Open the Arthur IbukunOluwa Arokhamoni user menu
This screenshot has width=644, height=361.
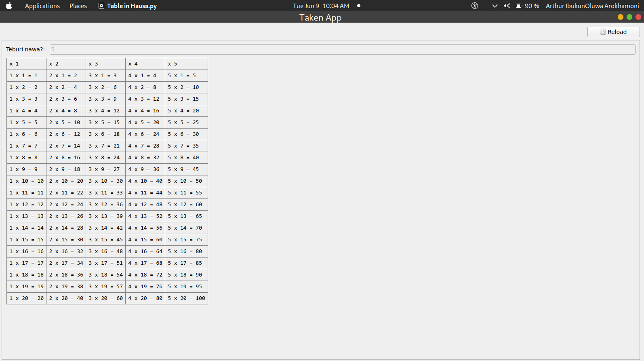coord(592,6)
